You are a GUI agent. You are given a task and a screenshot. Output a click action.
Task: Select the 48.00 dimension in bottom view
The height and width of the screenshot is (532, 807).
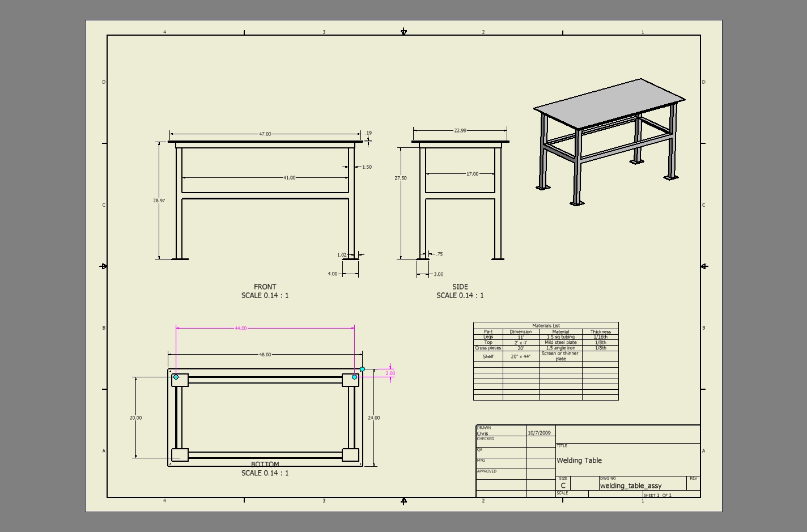265,355
